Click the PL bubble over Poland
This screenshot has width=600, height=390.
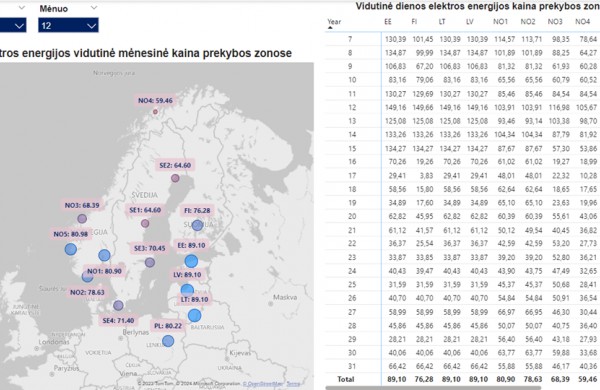(x=168, y=341)
